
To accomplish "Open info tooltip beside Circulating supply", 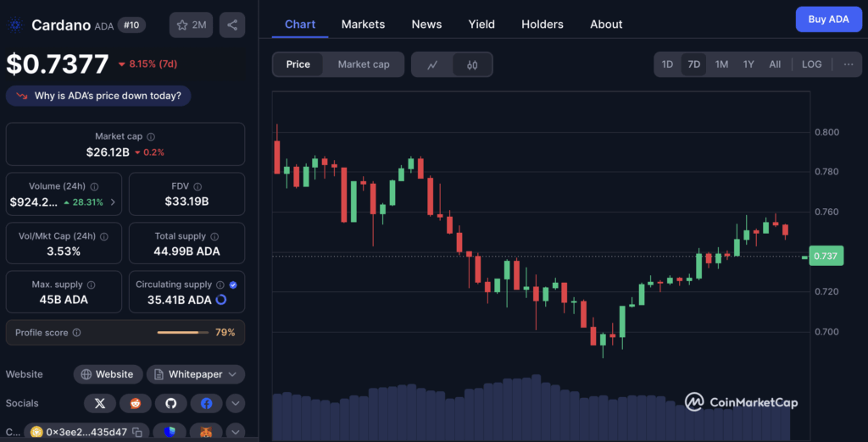I will click(x=220, y=285).
